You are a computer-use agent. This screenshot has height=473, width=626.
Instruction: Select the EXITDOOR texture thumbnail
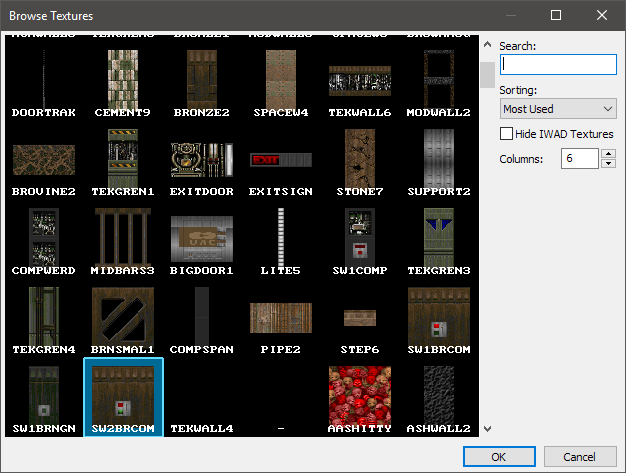click(201, 160)
